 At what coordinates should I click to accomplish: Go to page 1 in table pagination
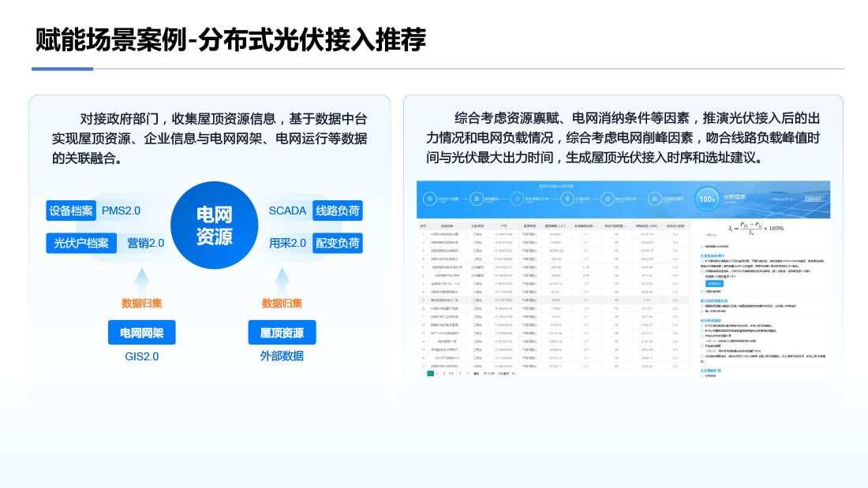coord(430,373)
